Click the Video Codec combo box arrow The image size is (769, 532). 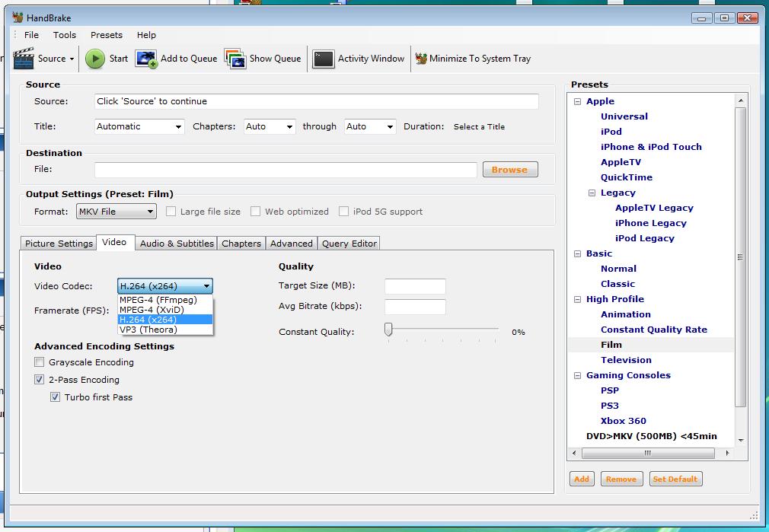click(207, 286)
